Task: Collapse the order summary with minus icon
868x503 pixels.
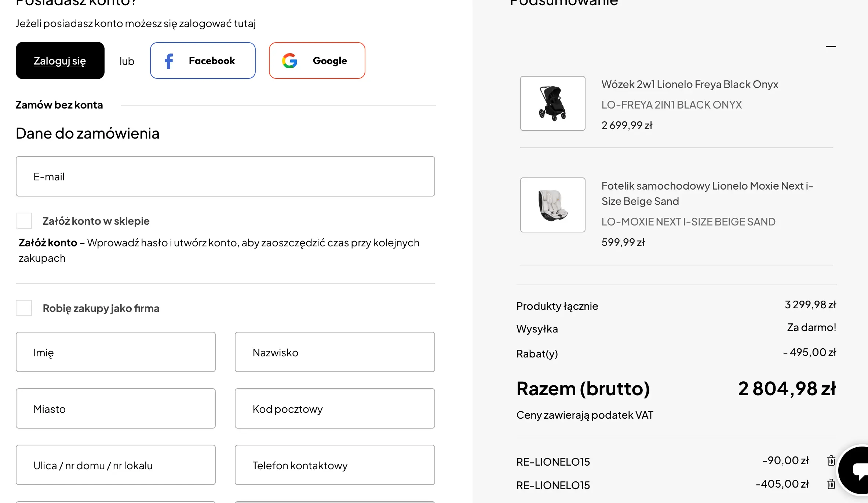Action: click(x=831, y=47)
